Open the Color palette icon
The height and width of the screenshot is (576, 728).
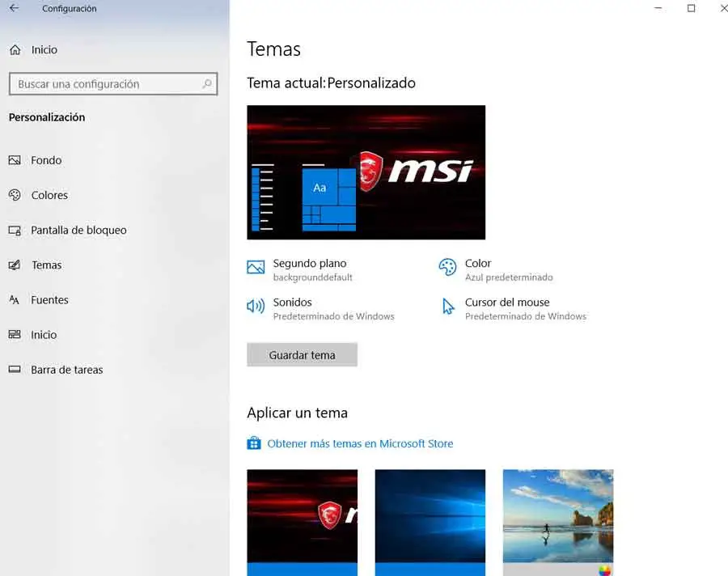tap(447, 267)
